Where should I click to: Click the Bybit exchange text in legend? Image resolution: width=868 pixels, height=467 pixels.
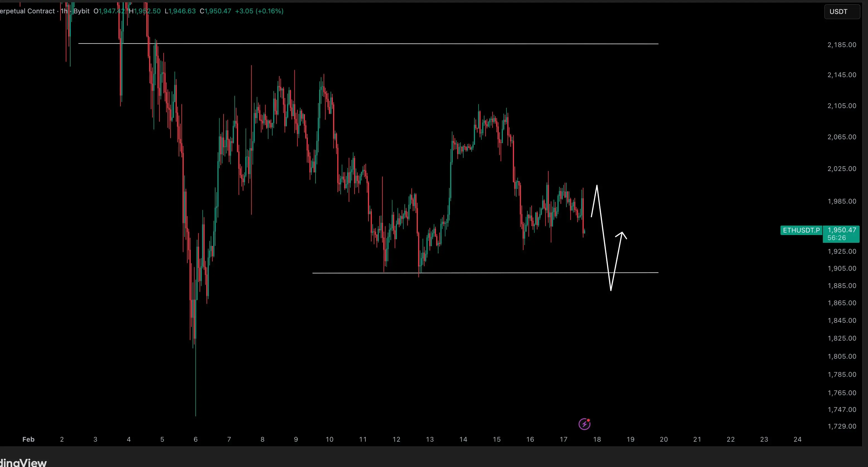(x=82, y=11)
